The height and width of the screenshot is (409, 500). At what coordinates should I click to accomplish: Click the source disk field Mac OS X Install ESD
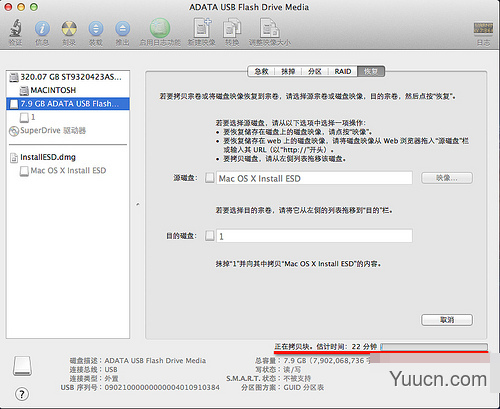click(314, 178)
